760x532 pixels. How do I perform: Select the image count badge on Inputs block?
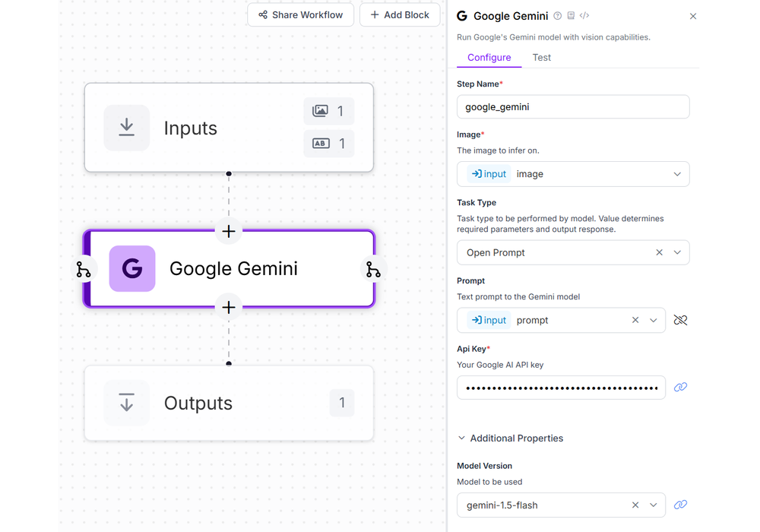pyautogui.click(x=329, y=111)
